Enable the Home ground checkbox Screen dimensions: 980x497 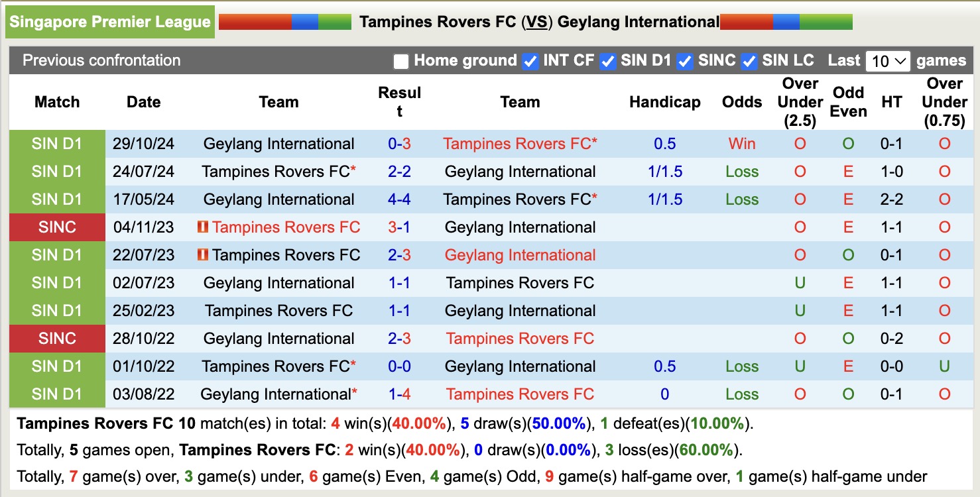pyautogui.click(x=400, y=60)
